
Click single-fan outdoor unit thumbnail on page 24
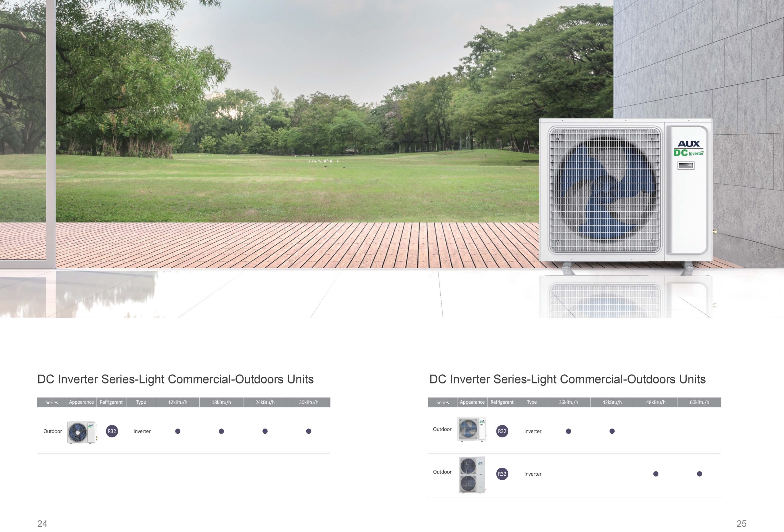click(82, 432)
